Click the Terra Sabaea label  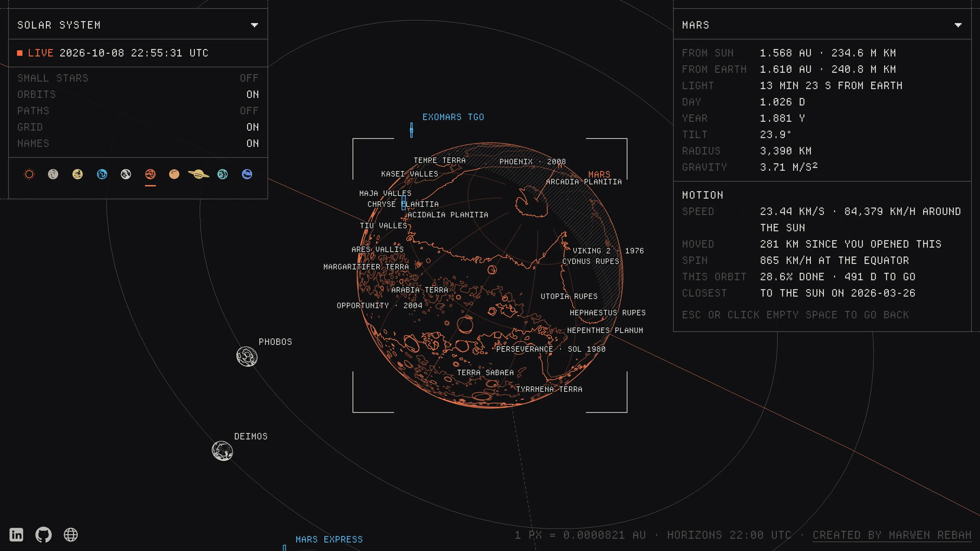tap(485, 372)
